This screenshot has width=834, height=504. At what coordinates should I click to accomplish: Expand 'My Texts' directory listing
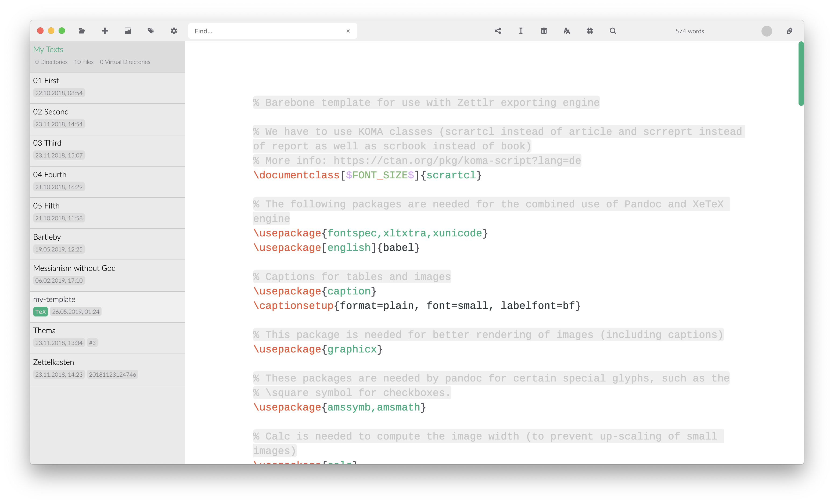[x=48, y=49]
